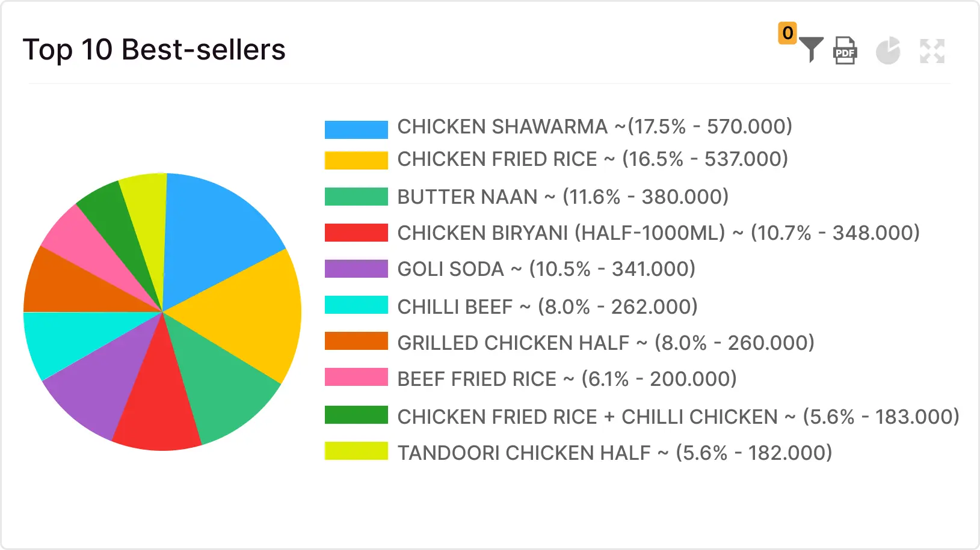This screenshot has width=980, height=550.
Task: Expand widget to fullscreen
Action: pos(932,51)
